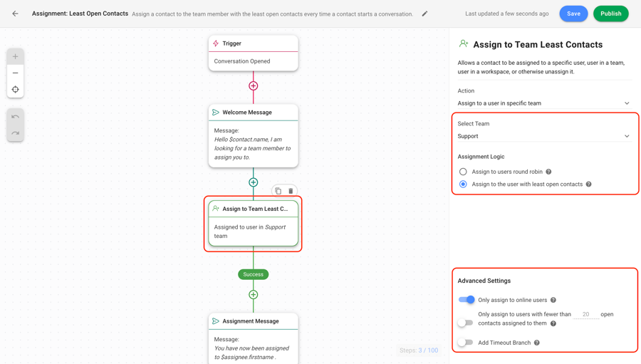This screenshot has width=641, height=364.
Task: Add a step below the Trigger node
Action: [253, 86]
